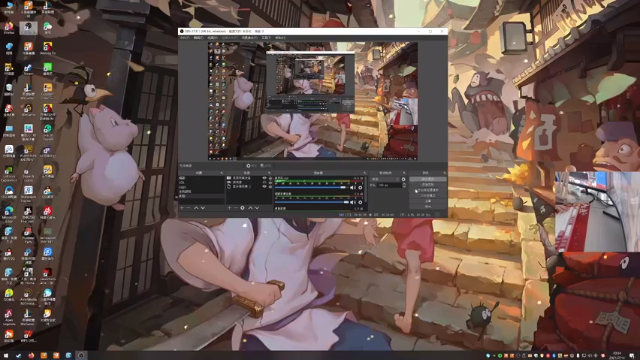Open the Firefox desktop shortcut

tap(9, 29)
